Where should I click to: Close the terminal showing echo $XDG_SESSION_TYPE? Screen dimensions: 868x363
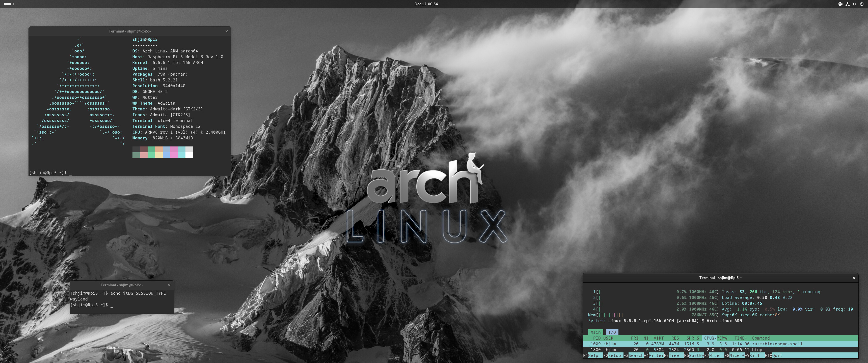pos(169,285)
